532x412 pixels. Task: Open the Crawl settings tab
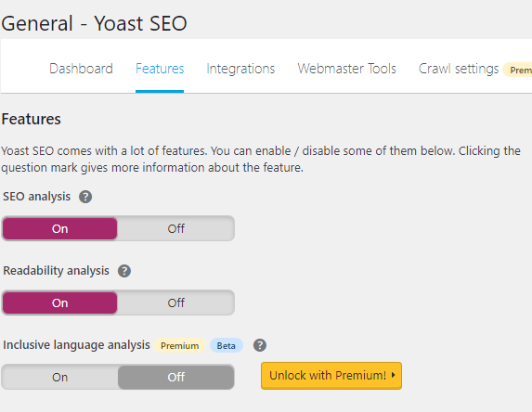click(x=459, y=69)
